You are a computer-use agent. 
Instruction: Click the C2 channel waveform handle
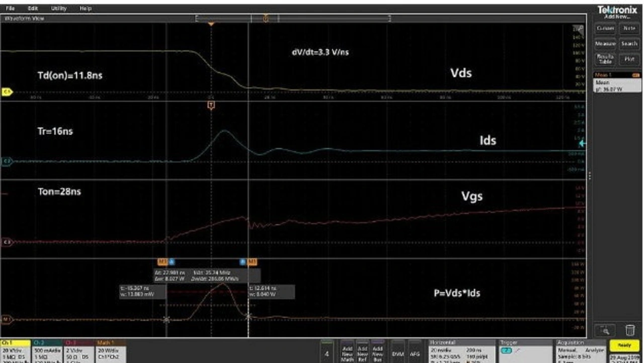pyautogui.click(x=7, y=162)
